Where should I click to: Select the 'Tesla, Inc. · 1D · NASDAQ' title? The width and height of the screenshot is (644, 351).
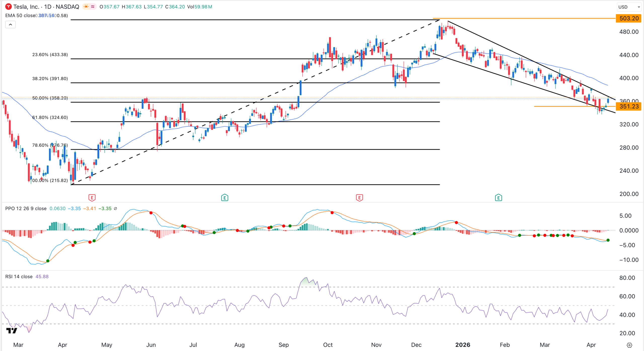click(x=46, y=7)
